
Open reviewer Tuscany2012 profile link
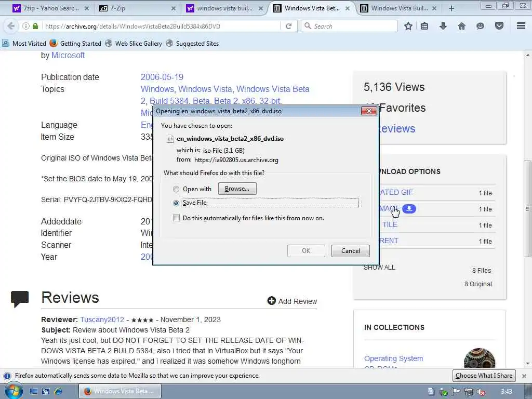(102, 320)
